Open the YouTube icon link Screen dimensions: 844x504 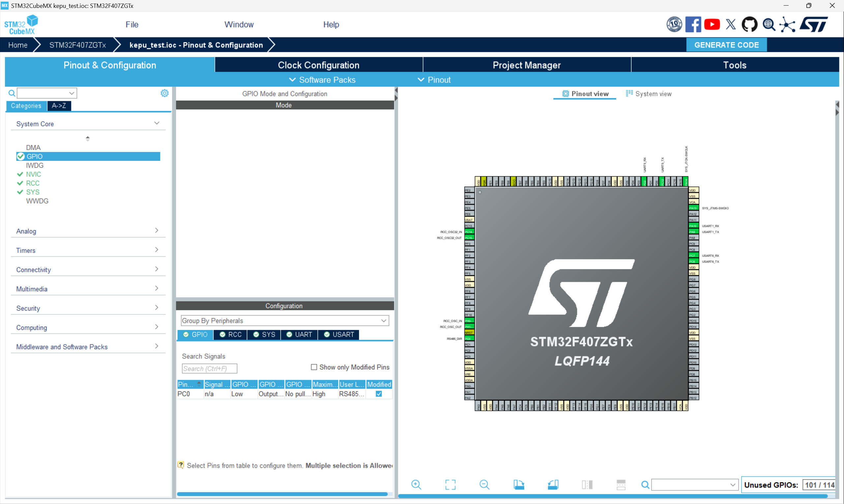(712, 24)
